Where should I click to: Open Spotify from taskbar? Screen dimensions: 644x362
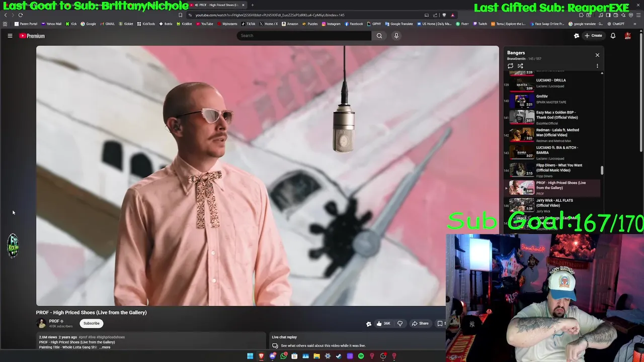point(361,356)
